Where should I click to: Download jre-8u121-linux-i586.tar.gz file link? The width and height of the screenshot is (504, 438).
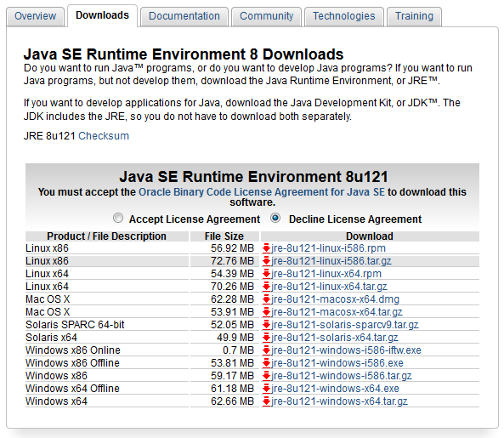pos(331,261)
